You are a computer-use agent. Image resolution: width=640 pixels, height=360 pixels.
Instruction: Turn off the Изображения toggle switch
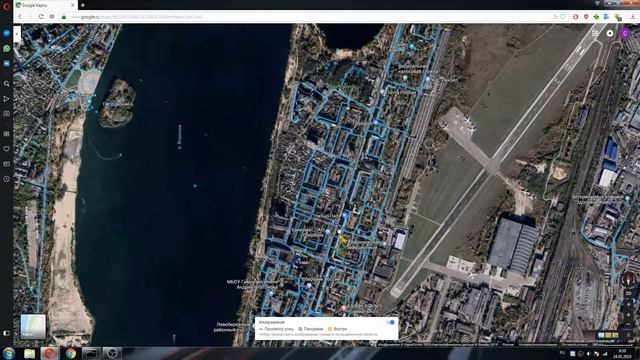coord(390,322)
